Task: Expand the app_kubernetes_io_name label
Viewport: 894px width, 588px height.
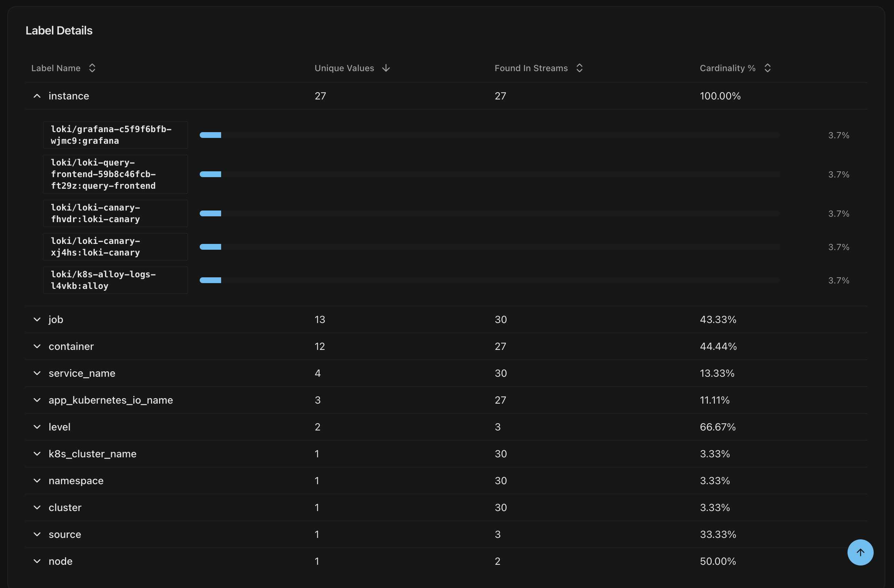Action: coord(37,400)
